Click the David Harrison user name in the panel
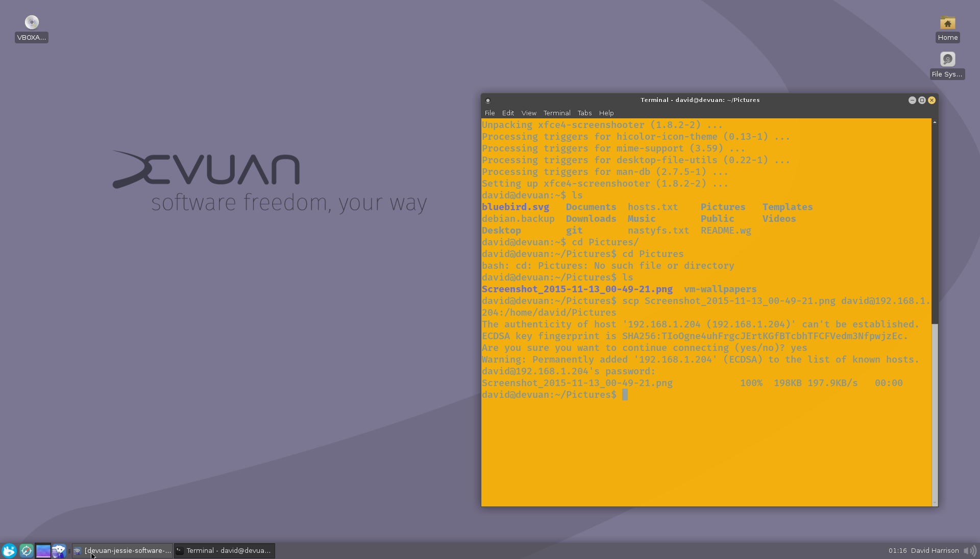The width and height of the screenshot is (980, 559). click(x=935, y=551)
